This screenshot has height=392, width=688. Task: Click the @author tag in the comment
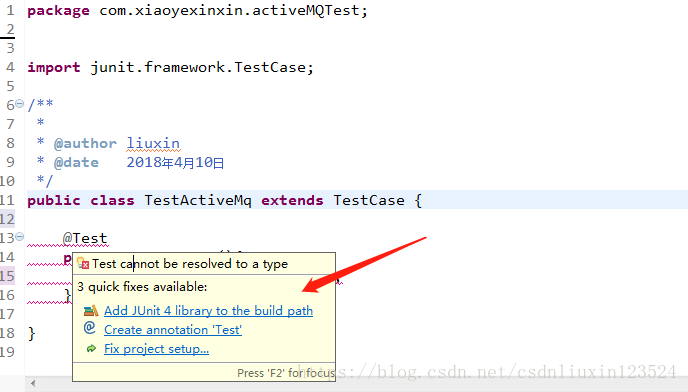click(x=85, y=144)
